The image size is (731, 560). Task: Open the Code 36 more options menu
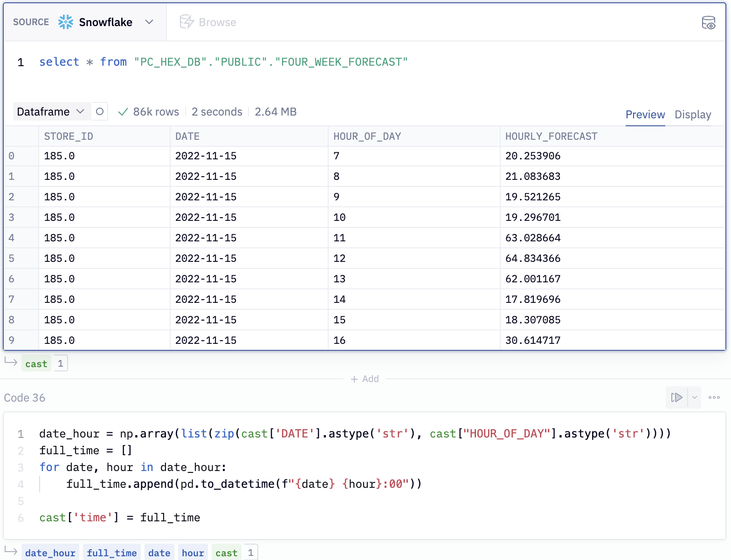(x=714, y=397)
